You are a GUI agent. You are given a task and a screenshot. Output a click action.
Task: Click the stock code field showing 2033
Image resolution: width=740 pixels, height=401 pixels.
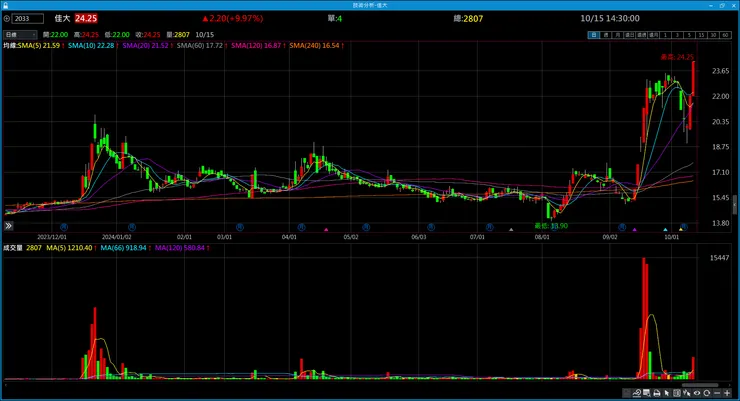[27, 19]
